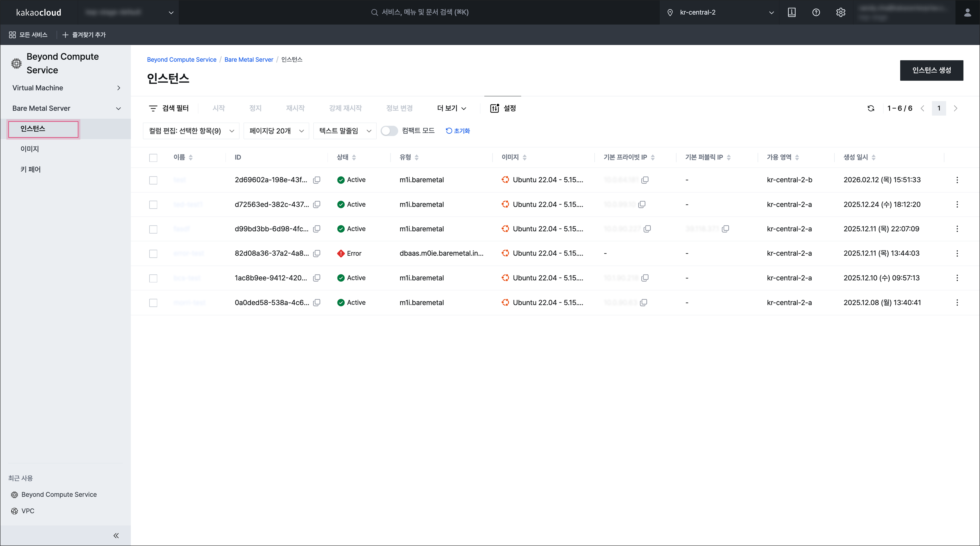980x546 pixels.
Task: Copy public IP of d99bd3bb instance
Action: [x=725, y=229]
